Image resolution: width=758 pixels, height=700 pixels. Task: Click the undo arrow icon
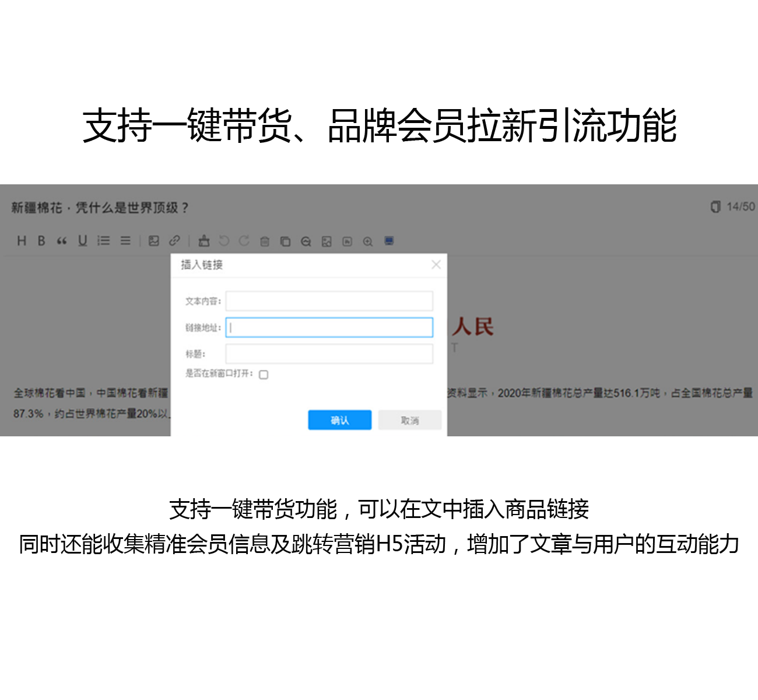[224, 241]
